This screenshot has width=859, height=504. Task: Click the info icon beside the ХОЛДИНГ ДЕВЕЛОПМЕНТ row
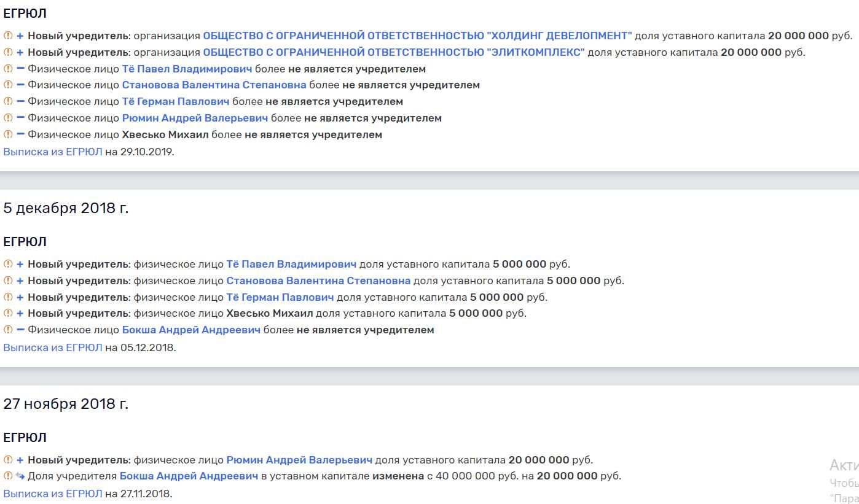[8, 36]
